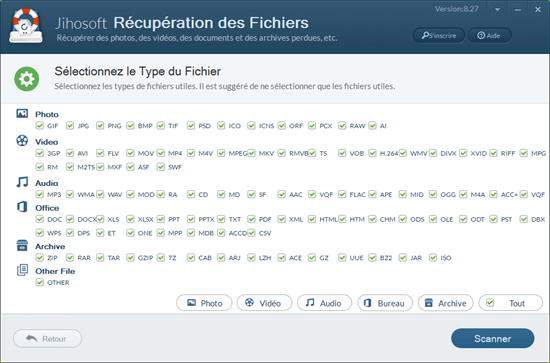This screenshot has height=363, width=550.
Task: Go back with the Retour button
Action: (47, 339)
